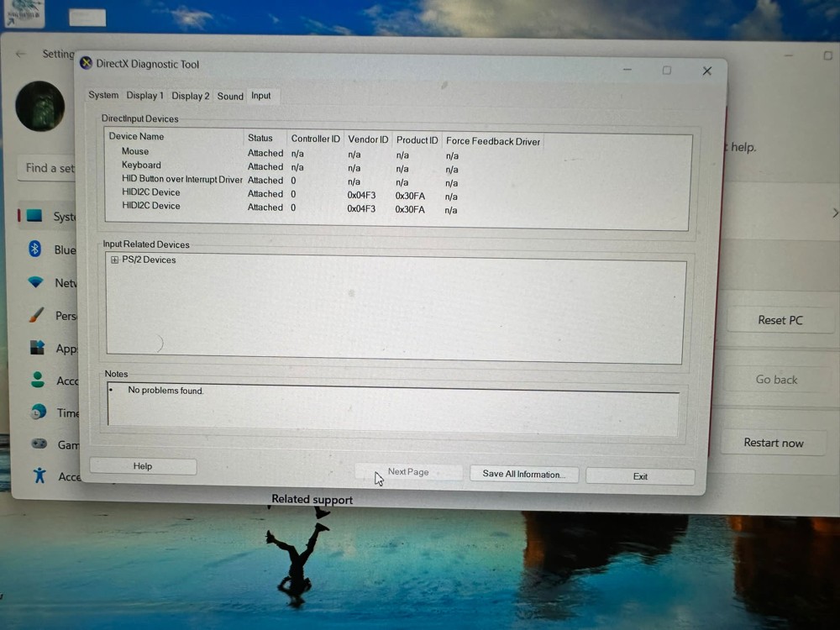840x630 pixels.
Task: Open System category icon in Settings
Action: [34, 215]
